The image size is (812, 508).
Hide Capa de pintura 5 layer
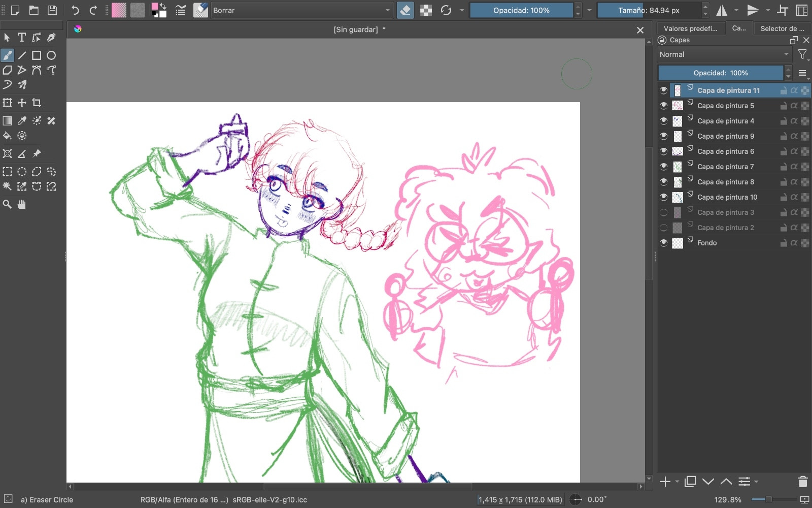coord(663,106)
